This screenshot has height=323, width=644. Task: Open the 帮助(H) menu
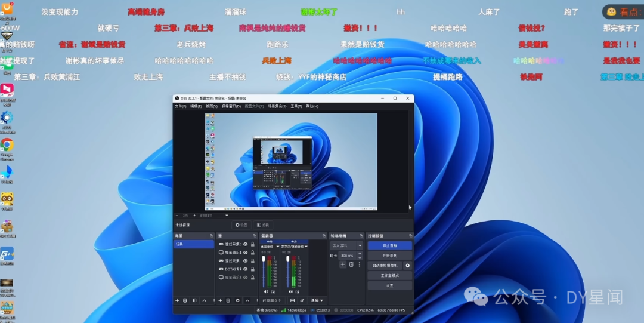tap(312, 106)
